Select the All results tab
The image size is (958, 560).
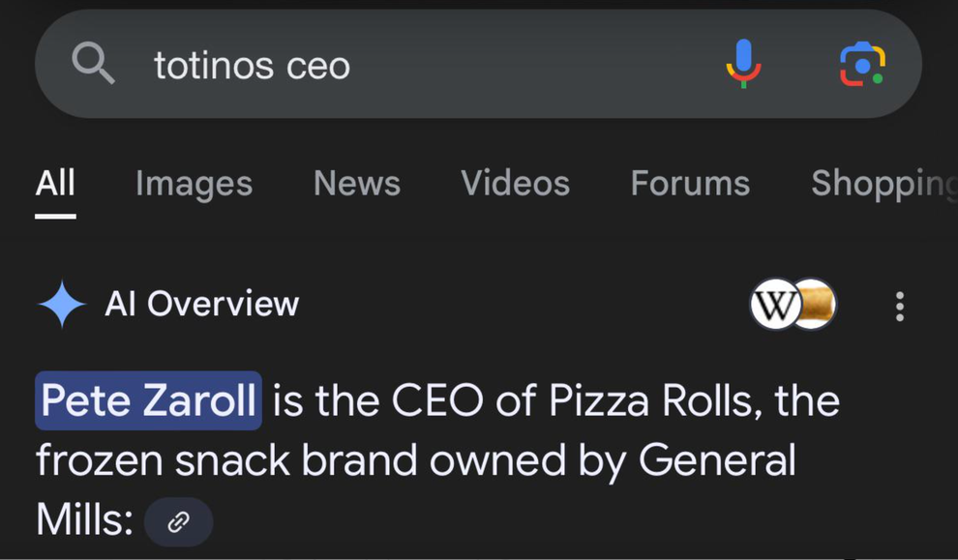pos(55,183)
